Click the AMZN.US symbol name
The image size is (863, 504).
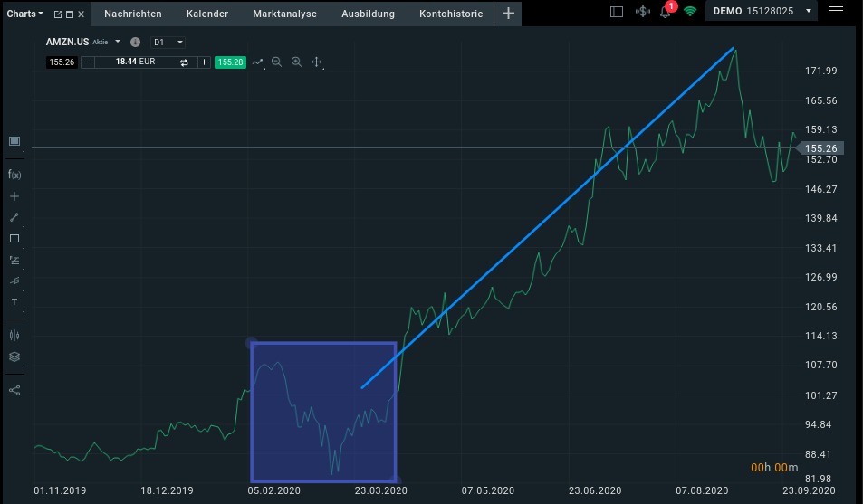tap(67, 42)
